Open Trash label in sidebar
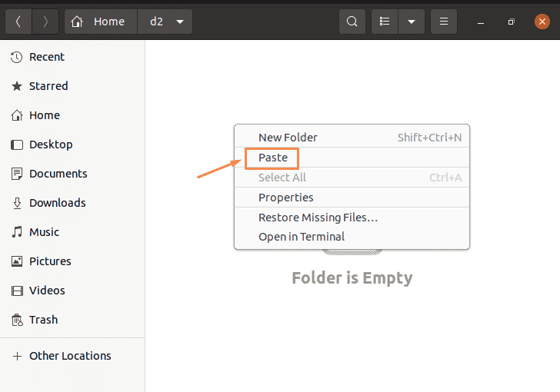 (44, 320)
